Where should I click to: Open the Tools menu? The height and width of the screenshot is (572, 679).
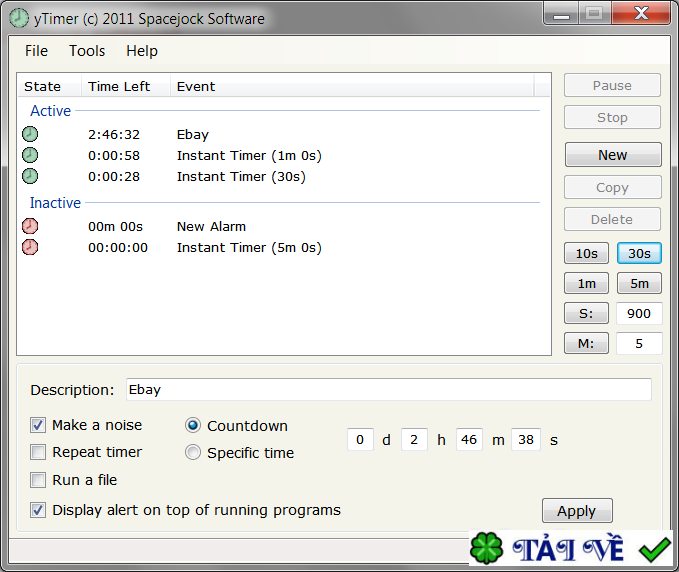87,51
